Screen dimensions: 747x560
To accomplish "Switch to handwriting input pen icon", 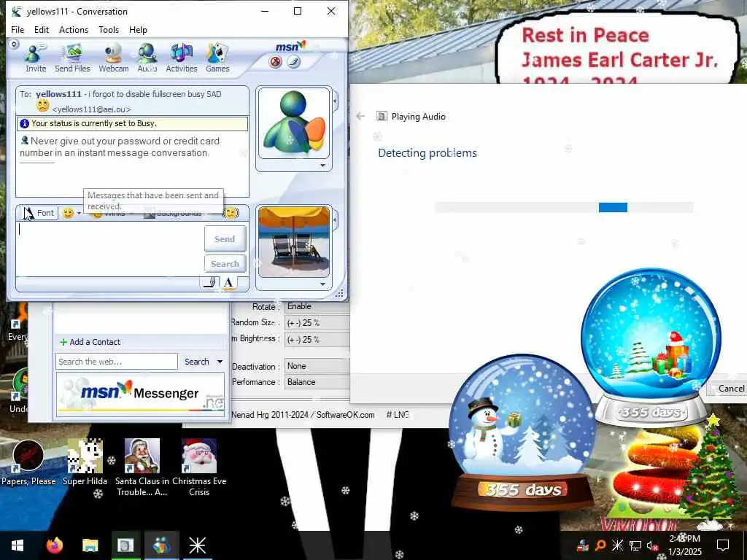I will point(210,282).
